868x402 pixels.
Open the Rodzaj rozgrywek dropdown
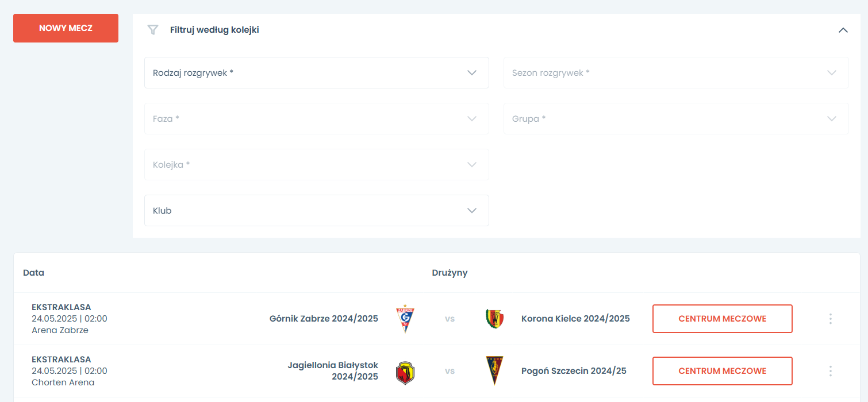point(316,73)
